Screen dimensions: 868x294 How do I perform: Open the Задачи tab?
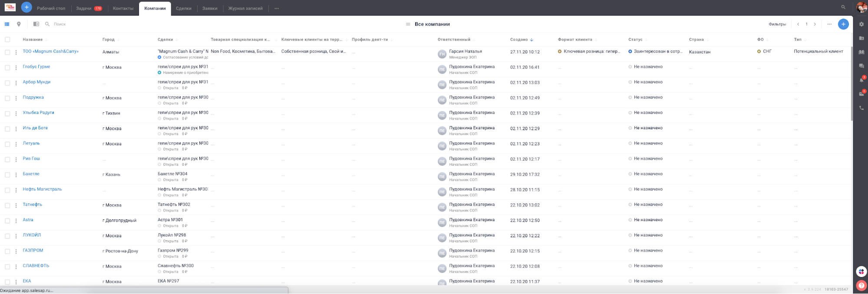tap(84, 8)
